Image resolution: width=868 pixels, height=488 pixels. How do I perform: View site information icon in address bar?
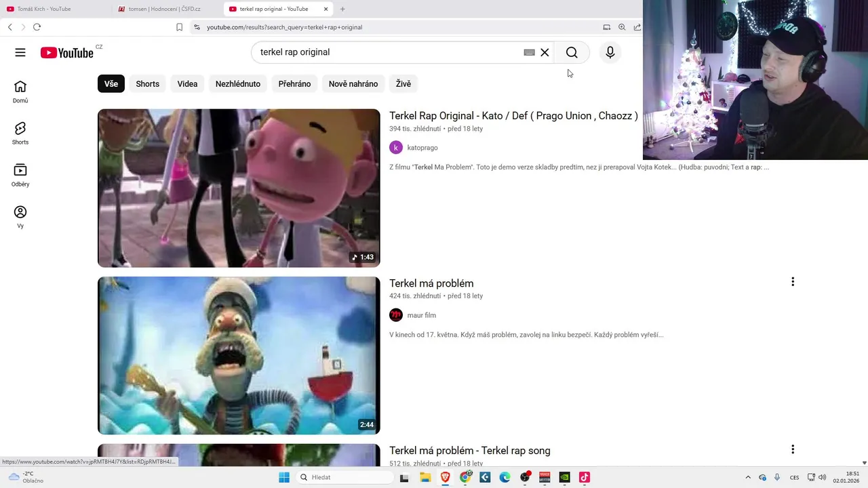click(197, 27)
